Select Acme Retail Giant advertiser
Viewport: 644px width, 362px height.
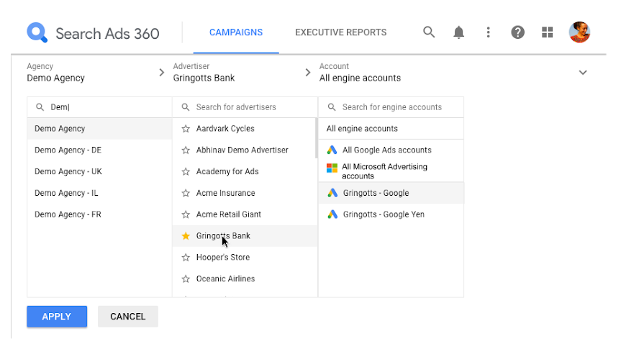pos(228,214)
